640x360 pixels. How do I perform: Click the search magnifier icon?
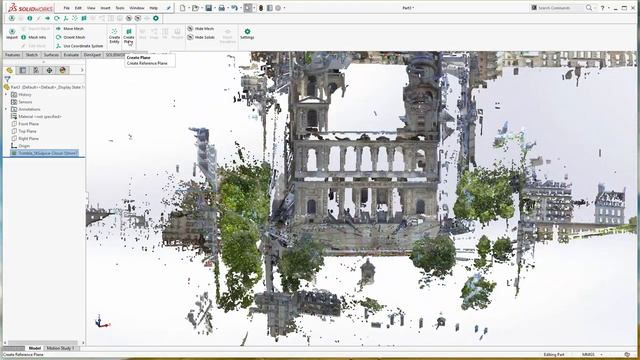tap(589, 8)
